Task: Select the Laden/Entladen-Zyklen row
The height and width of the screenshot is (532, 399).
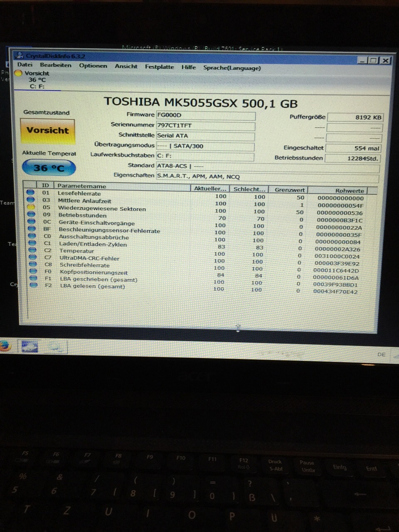Action: click(x=195, y=245)
